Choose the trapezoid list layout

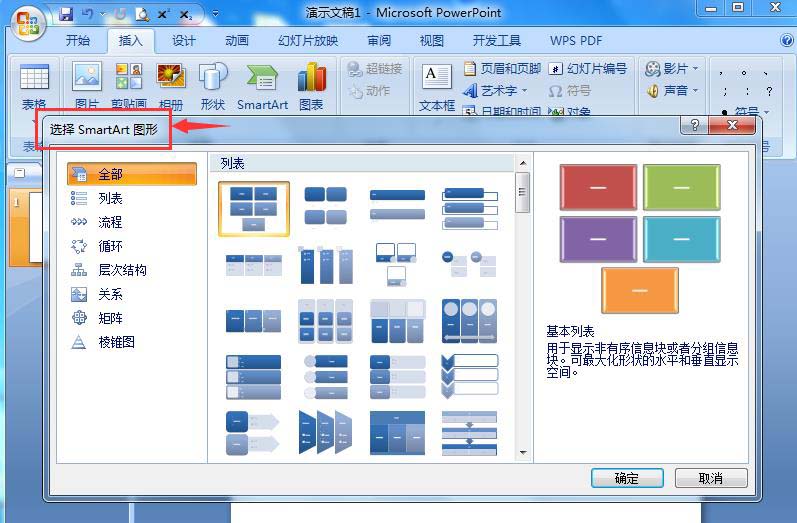pyautogui.click(x=326, y=432)
